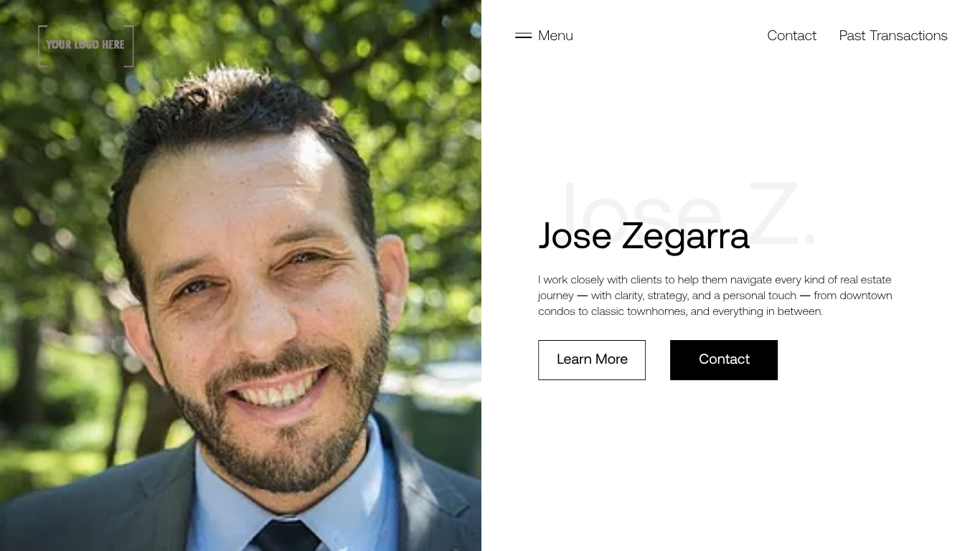Click the left bracket of the logo
Screen dimensions: 980x551
[x=42, y=46]
